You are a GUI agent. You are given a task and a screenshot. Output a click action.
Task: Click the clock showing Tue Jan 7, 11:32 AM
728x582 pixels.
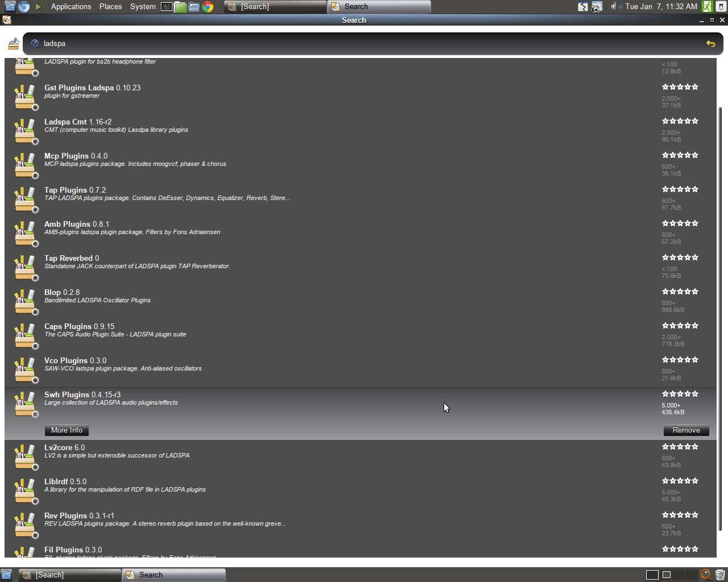(661, 7)
